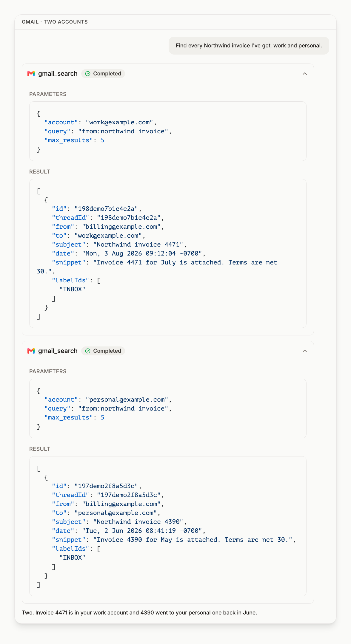
Task: Click the user message about Northwind invoices
Action: [249, 46]
